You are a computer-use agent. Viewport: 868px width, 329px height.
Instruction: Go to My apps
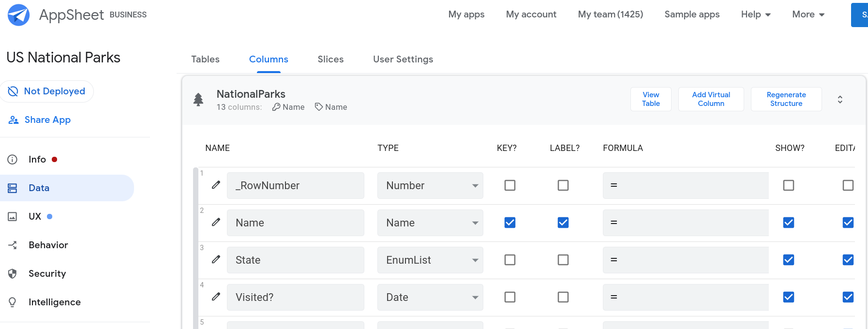click(466, 15)
